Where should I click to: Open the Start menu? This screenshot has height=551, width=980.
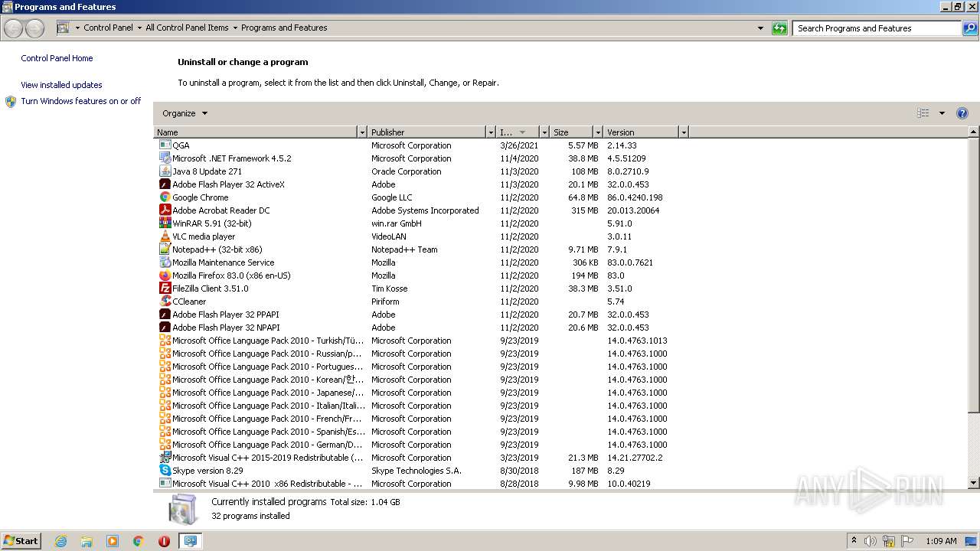coord(21,540)
